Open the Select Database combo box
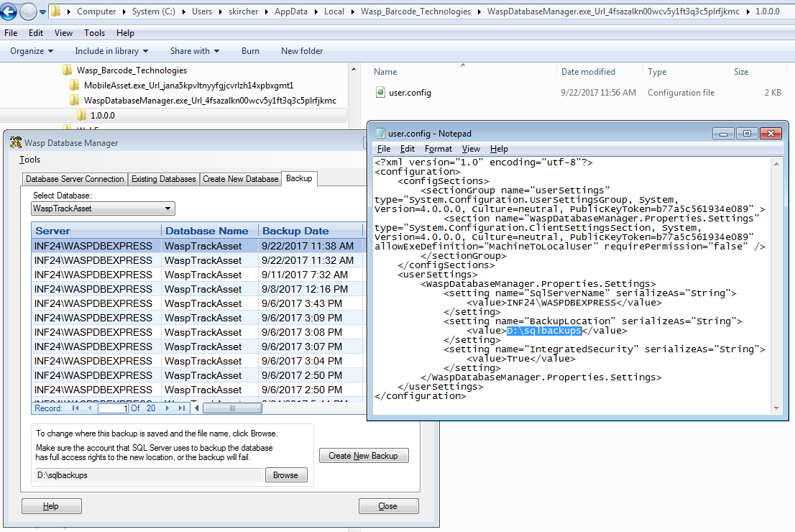The width and height of the screenshot is (795, 532). (x=103, y=208)
